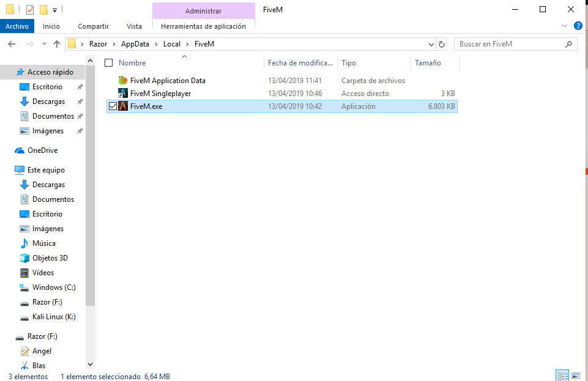Open the Help question mark icon

point(578,26)
